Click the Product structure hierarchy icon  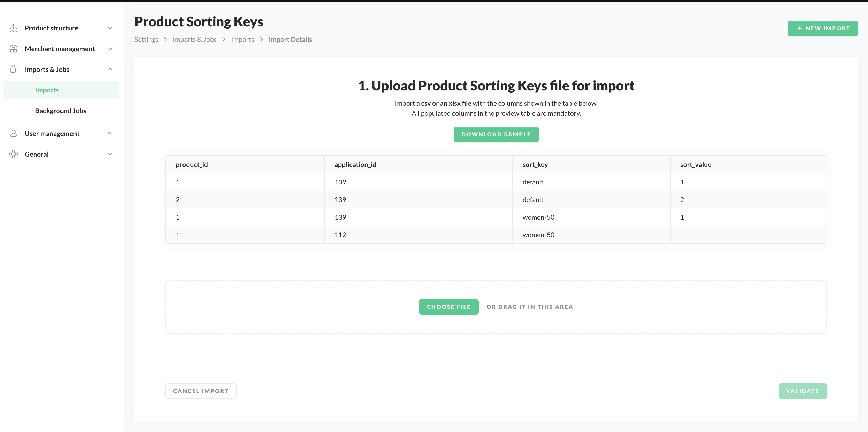pyautogui.click(x=13, y=28)
